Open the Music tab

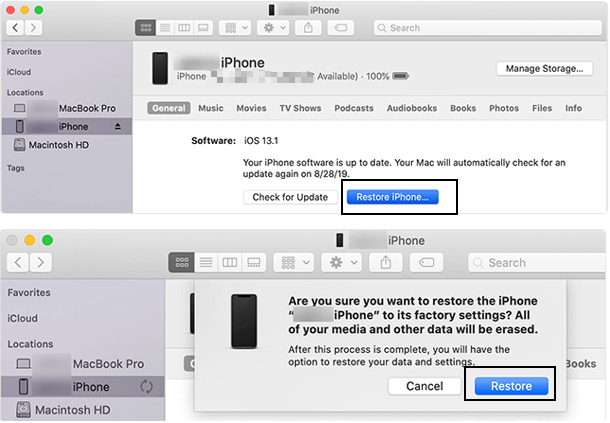pos(211,108)
